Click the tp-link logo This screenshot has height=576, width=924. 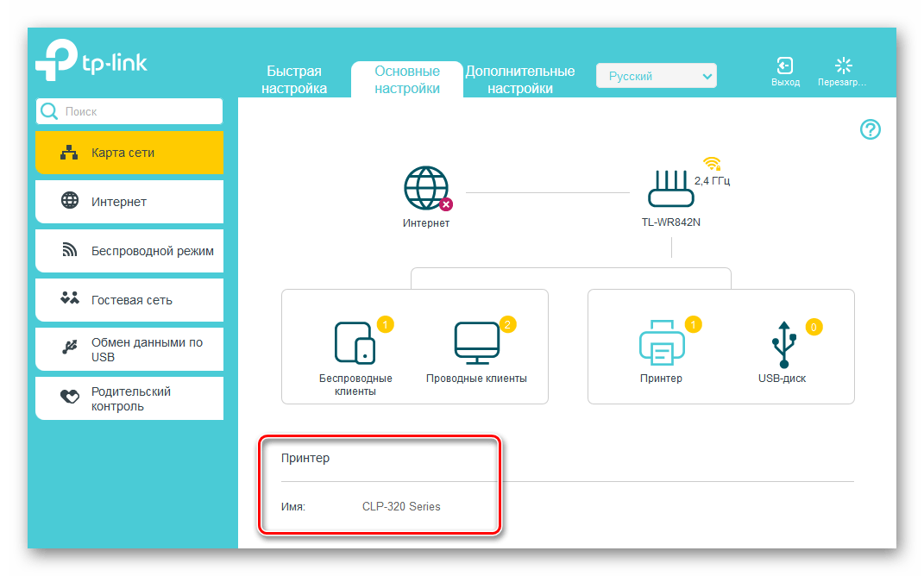(91, 62)
